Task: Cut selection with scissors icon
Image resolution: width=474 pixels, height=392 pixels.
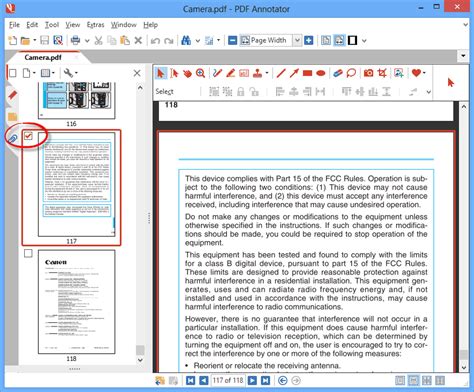Action: tap(98, 41)
